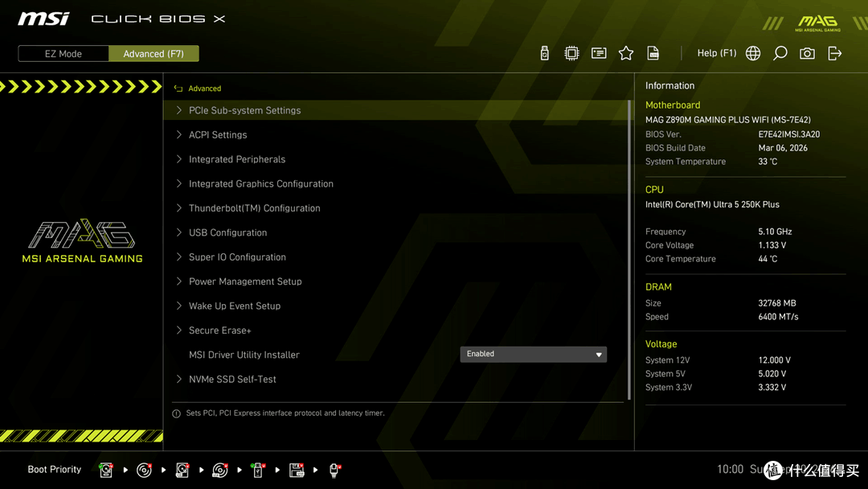Expand Integrated Graphics Configuration chevron
Image resolution: width=868 pixels, height=489 pixels.
pyautogui.click(x=178, y=183)
